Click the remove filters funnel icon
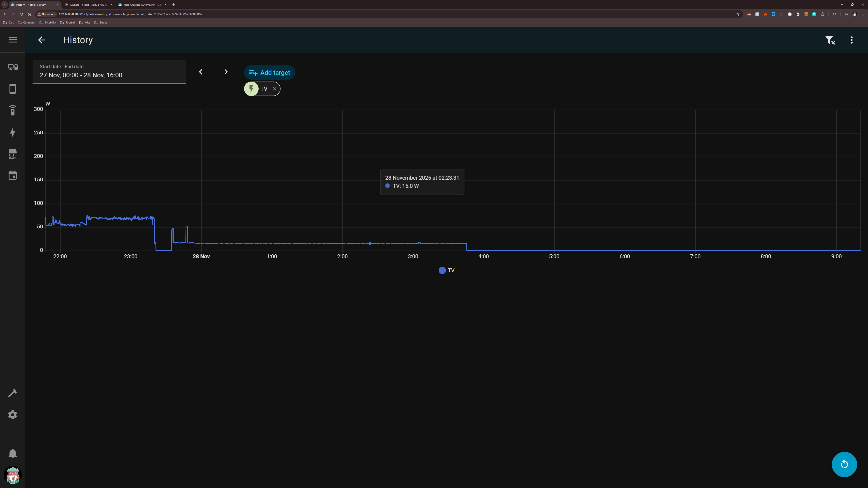The image size is (868, 488). pos(830,40)
